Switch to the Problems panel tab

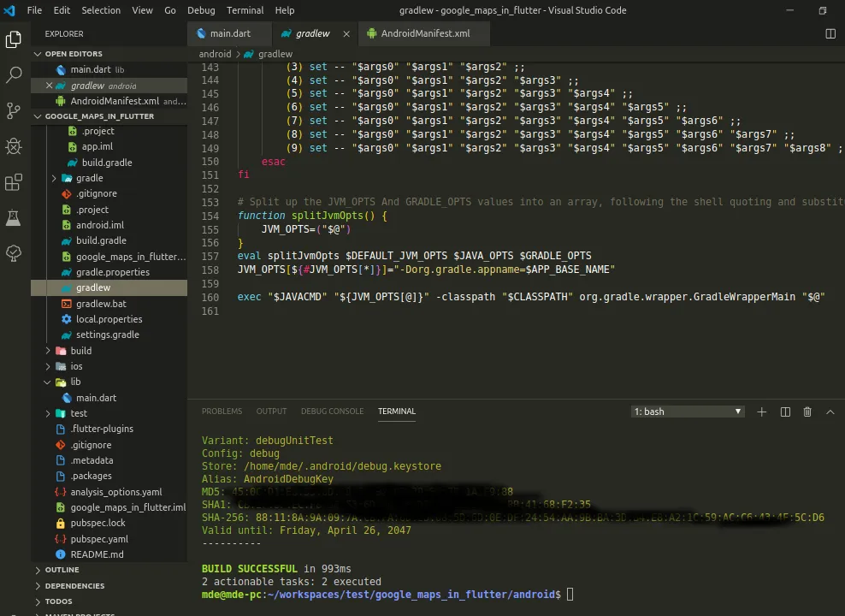click(x=222, y=412)
